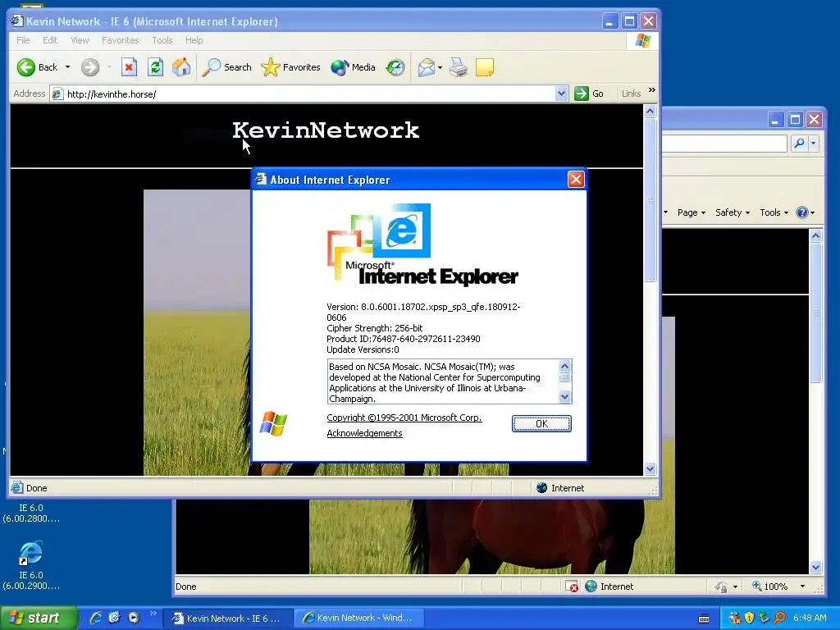
Task: Open the Favorites pane in IE 6 toolbar
Action: (290, 67)
